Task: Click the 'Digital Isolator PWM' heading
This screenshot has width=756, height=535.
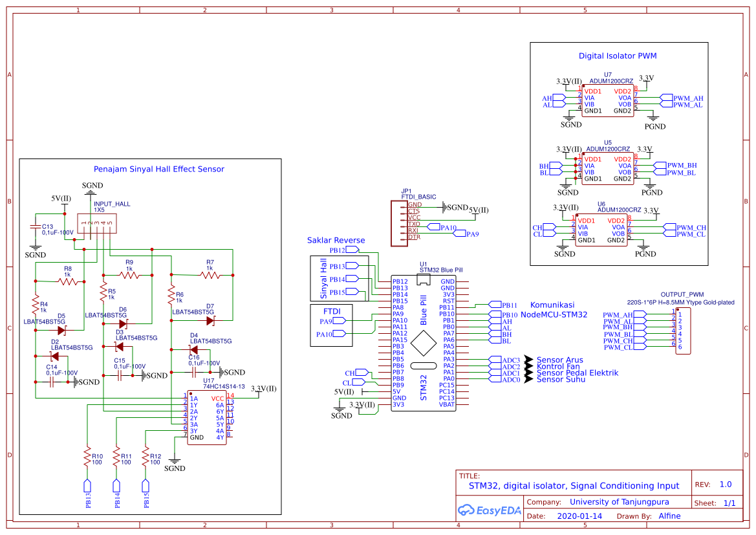Action: (x=618, y=56)
